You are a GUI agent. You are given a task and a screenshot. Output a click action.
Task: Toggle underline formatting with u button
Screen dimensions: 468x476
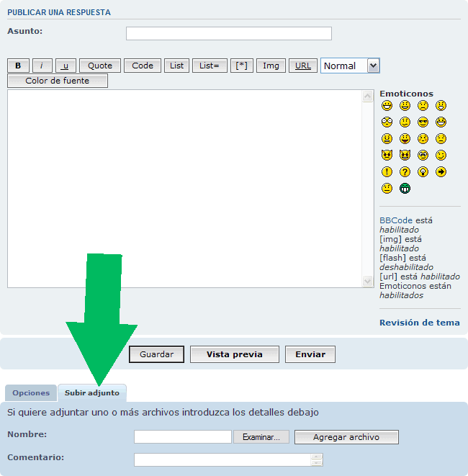pos(66,66)
